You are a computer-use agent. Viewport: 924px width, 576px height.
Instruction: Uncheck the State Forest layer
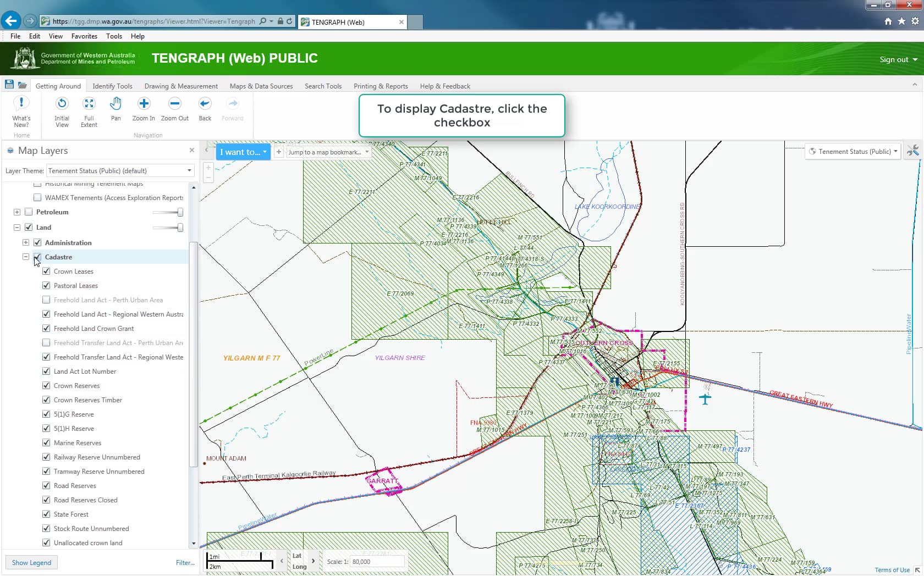[47, 514]
